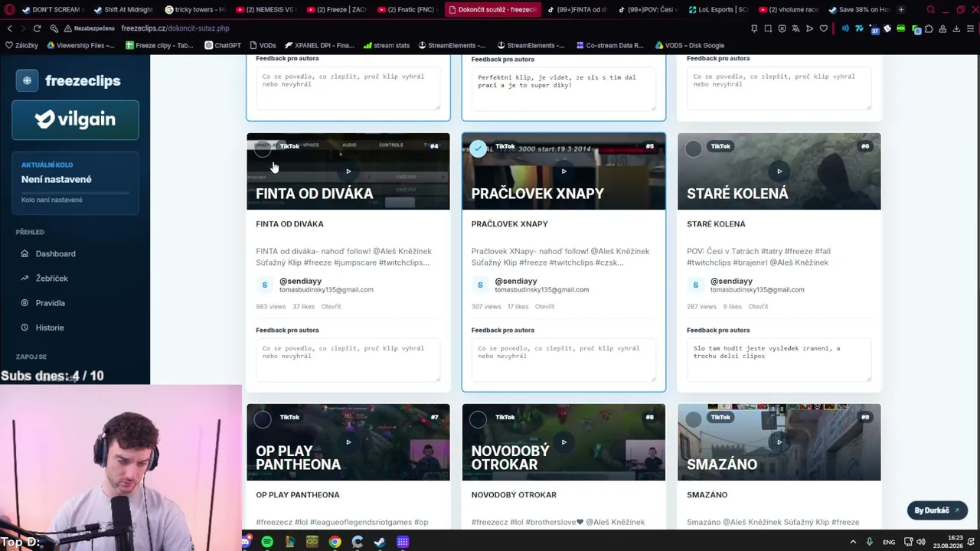Edit the feedback text under STARÉ KOLENÁ

pos(779,360)
